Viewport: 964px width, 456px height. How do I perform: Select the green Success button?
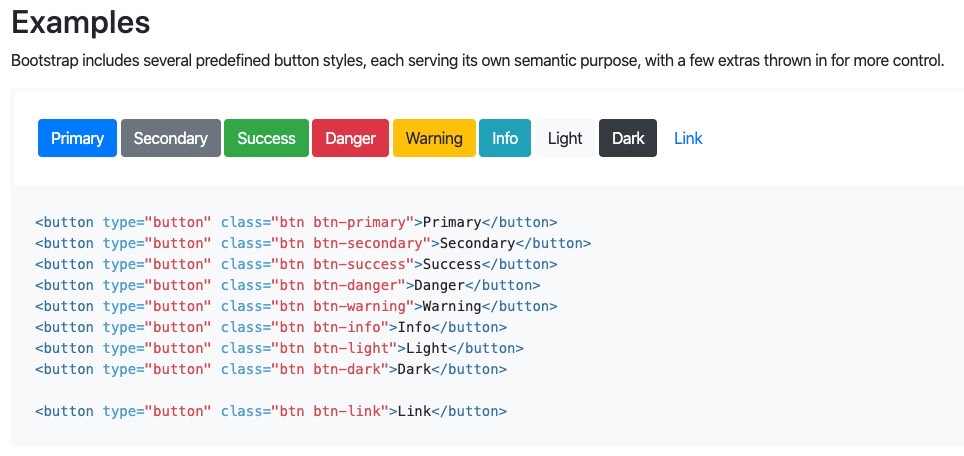click(x=266, y=138)
